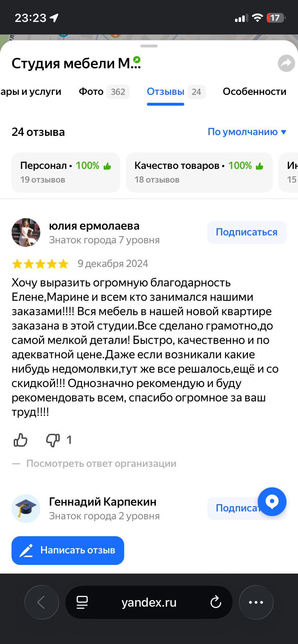Like юлия ермолаева's review with thumbs up
Screen dimensions: 298x644
point(21,440)
